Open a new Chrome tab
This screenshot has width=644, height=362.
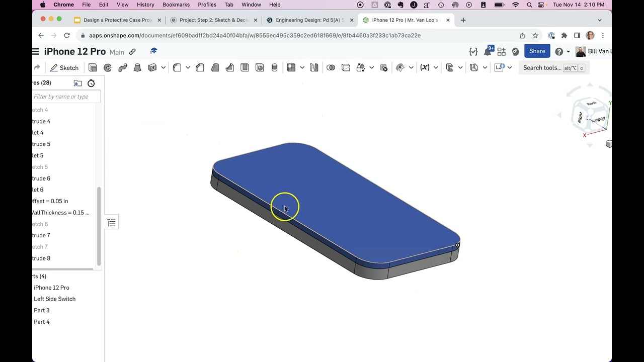point(463,20)
